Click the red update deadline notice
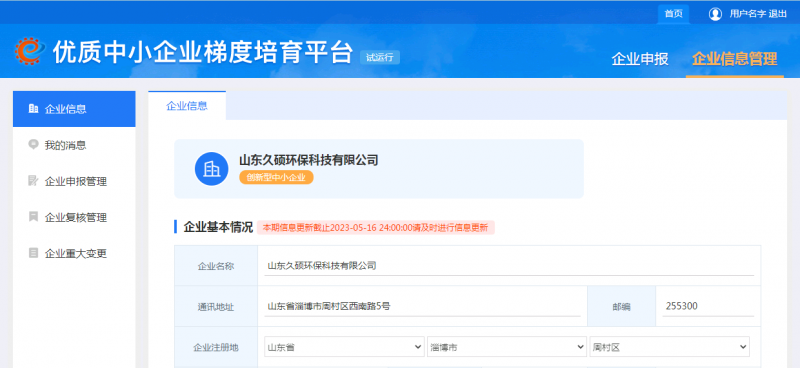 [x=376, y=228]
